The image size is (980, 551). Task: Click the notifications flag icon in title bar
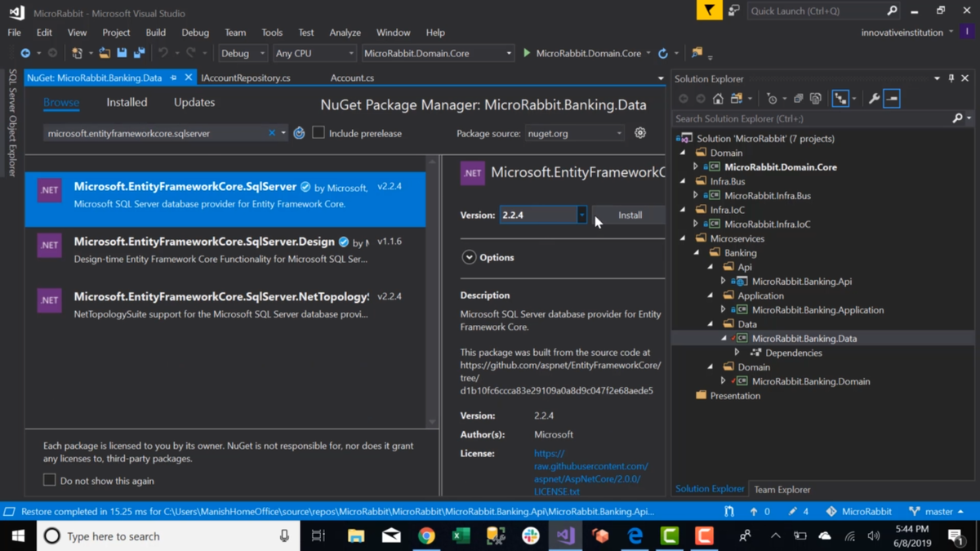709,11
